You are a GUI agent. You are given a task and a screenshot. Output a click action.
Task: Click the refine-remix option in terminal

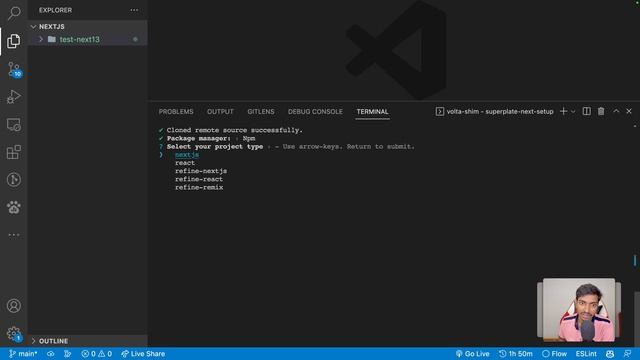tap(199, 187)
